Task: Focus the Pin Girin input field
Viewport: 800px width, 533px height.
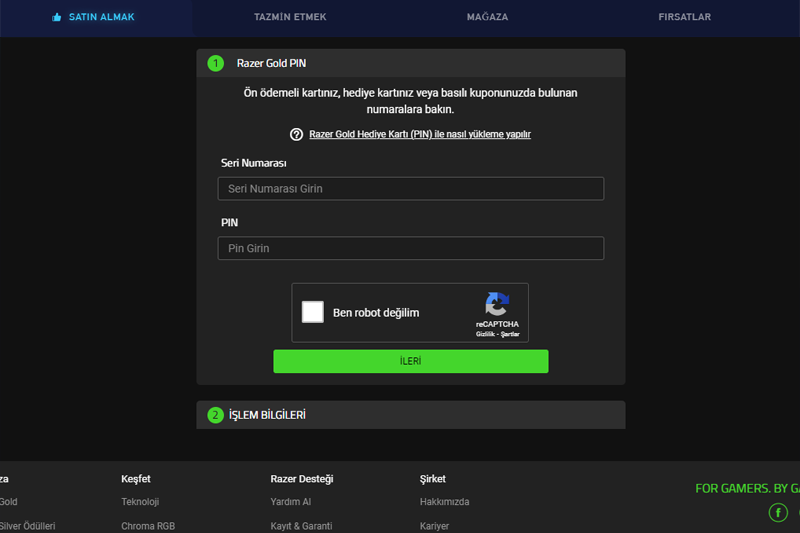Action: point(411,248)
